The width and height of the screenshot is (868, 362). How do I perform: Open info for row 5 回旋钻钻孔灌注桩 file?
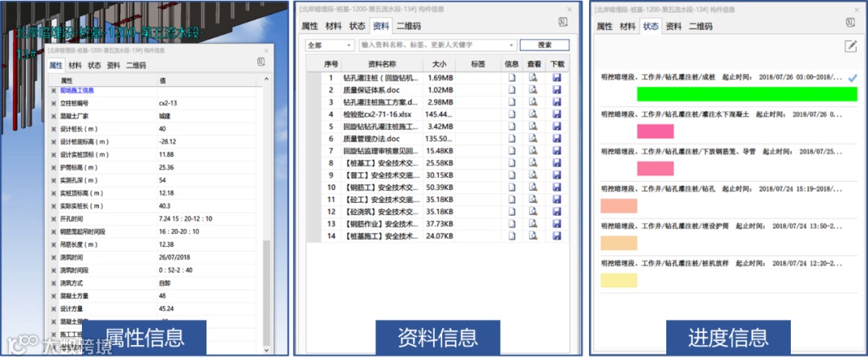[511, 125]
